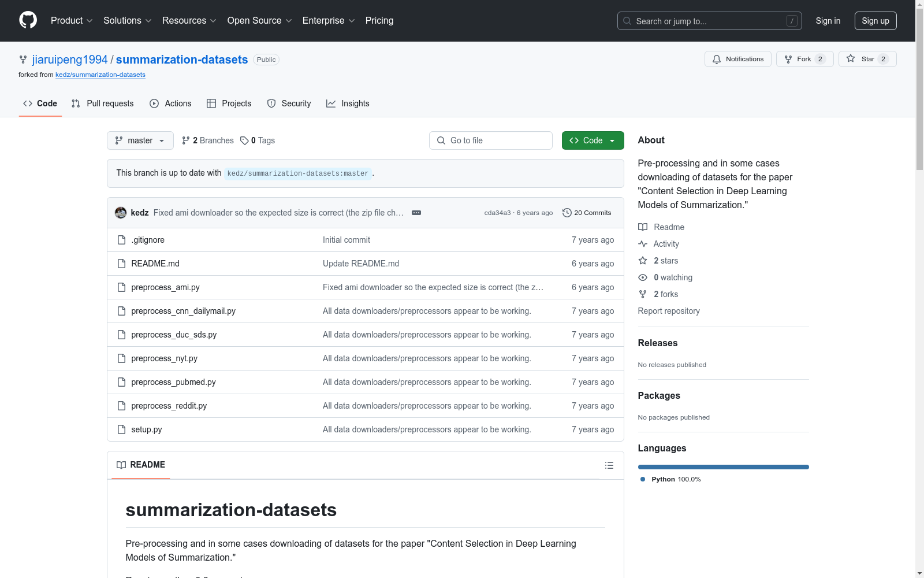Open the summarization-datasets repository name link
Viewport: 924px width, 578px height.
click(182, 60)
